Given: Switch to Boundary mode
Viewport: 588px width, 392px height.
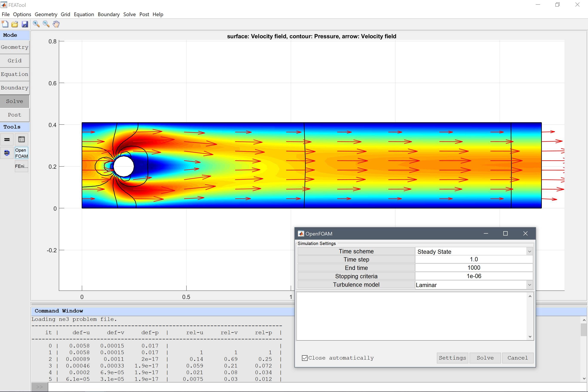Looking at the screenshot, I should pos(14,87).
